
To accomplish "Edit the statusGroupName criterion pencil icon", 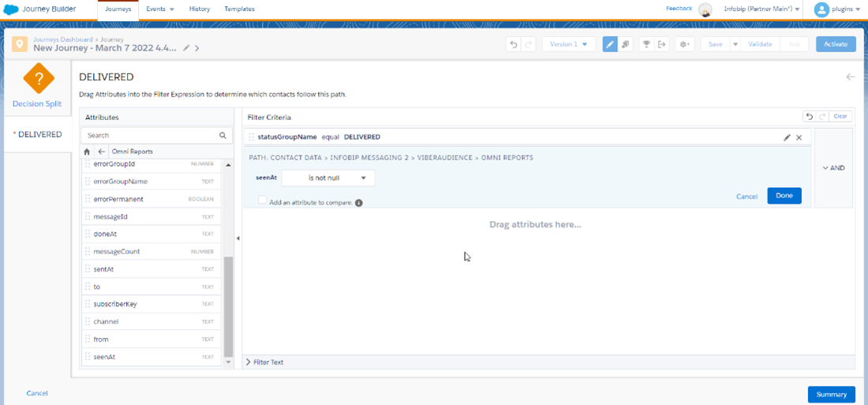I will [x=787, y=137].
